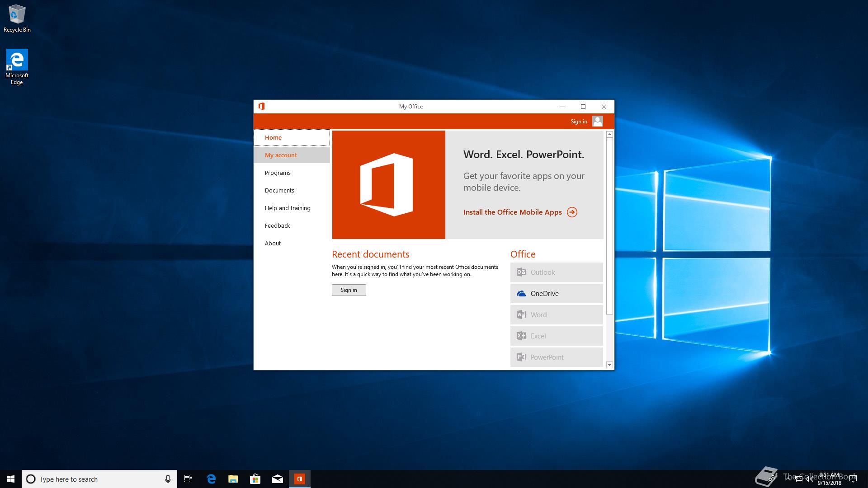868x488 pixels.
Task: Switch to the My account section
Action: point(280,155)
